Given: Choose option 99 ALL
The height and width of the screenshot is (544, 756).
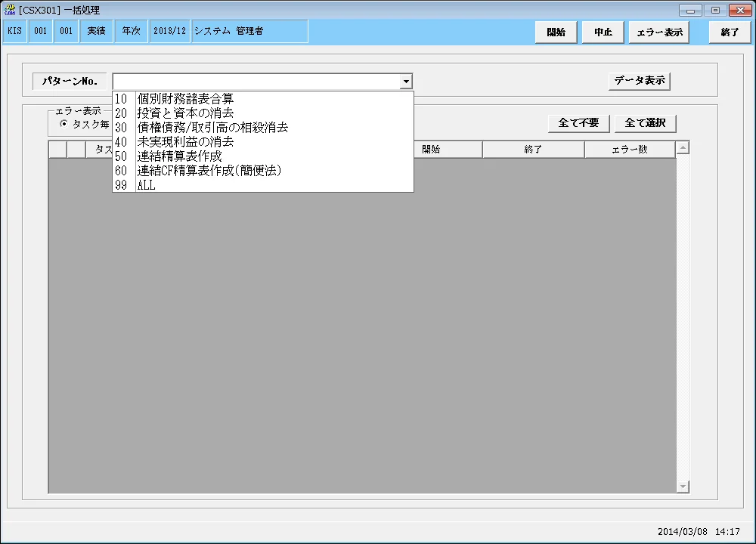Looking at the screenshot, I should [x=263, y=185].
